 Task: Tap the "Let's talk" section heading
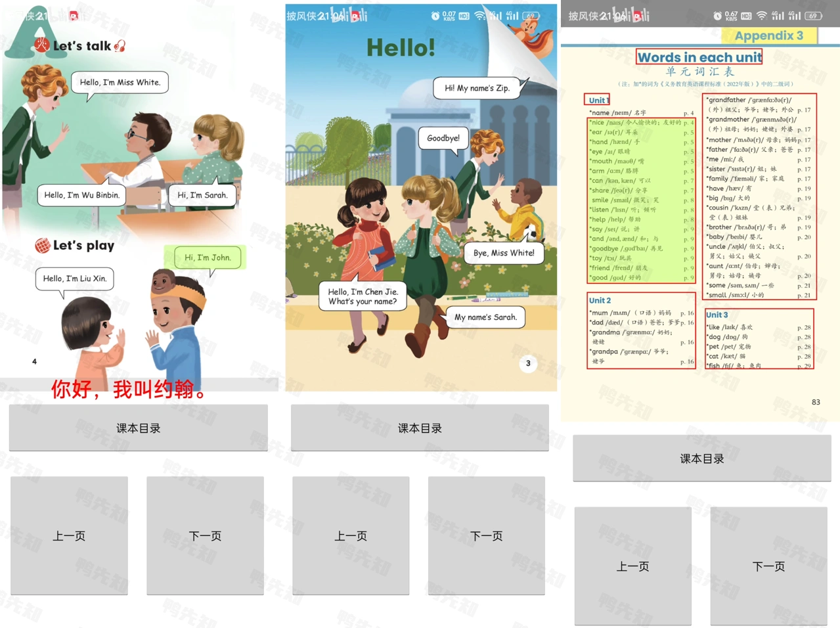[x=82, y=46]
